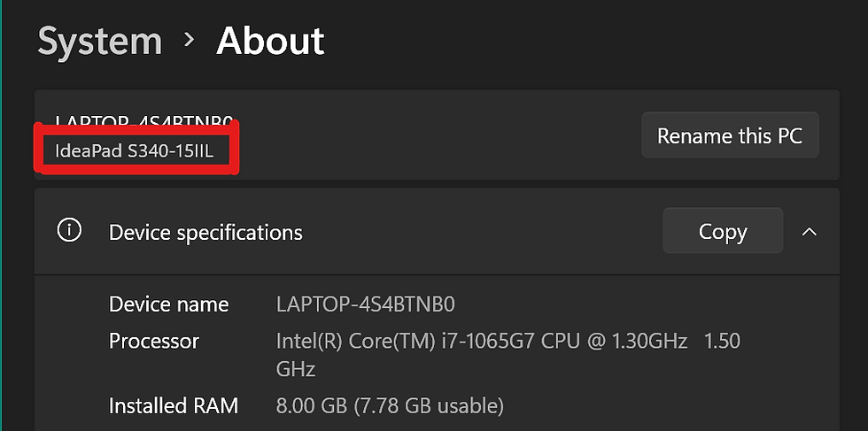Click empty header space left of Copy
868x431 pixels.
click(482, 231)
